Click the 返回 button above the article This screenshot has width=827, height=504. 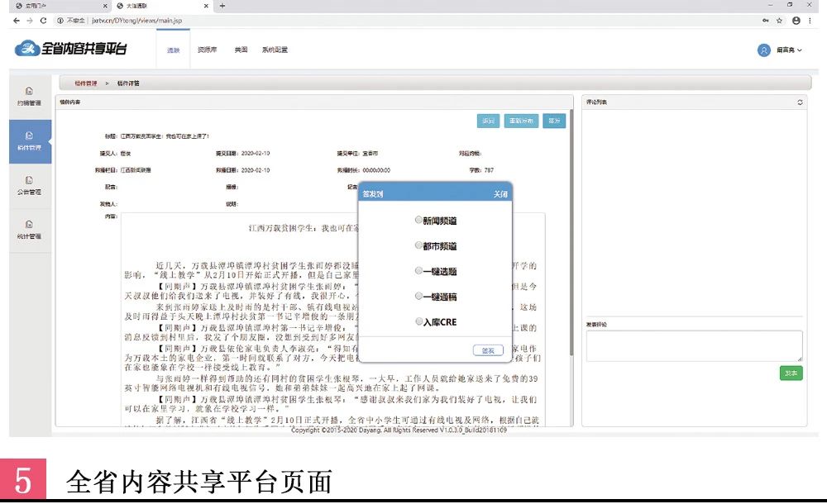pyautogui.click(x=488, y=121)
